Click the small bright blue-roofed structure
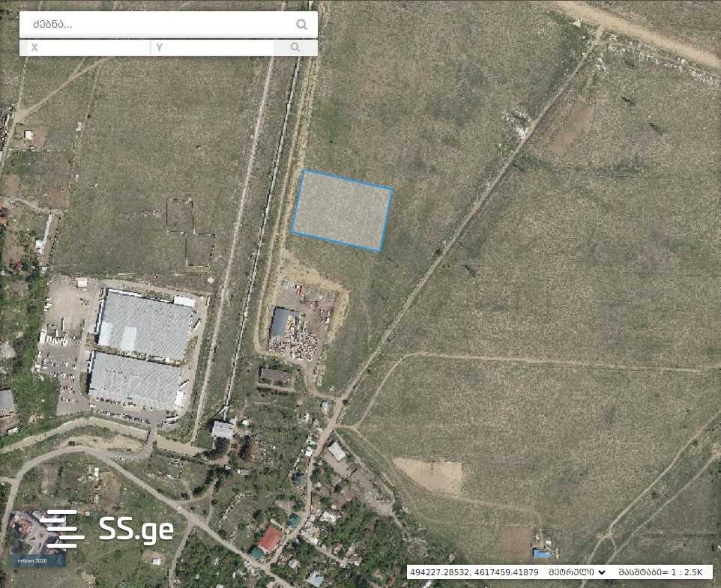The width and height of the screenshot is (721, 588). pos(542,554)
